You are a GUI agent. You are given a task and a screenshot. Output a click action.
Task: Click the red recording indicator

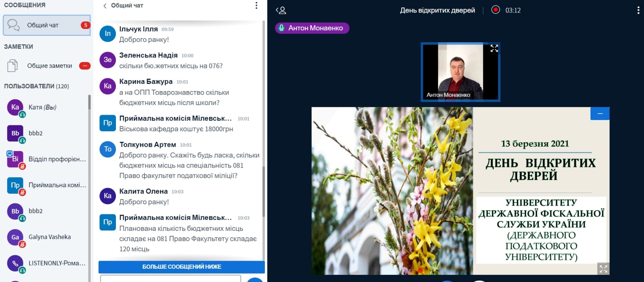[496, 10]
